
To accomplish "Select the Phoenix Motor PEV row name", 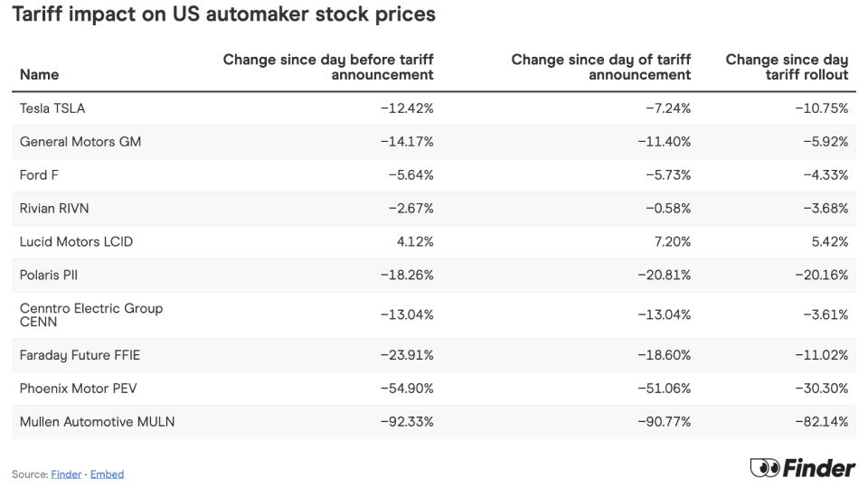I will (78, 389).
